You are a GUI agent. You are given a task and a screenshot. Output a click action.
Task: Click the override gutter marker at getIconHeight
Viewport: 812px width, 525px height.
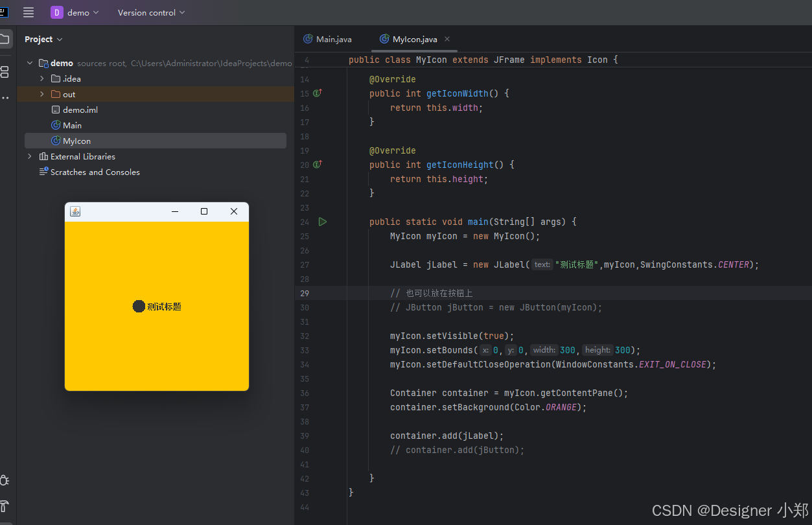318,165
